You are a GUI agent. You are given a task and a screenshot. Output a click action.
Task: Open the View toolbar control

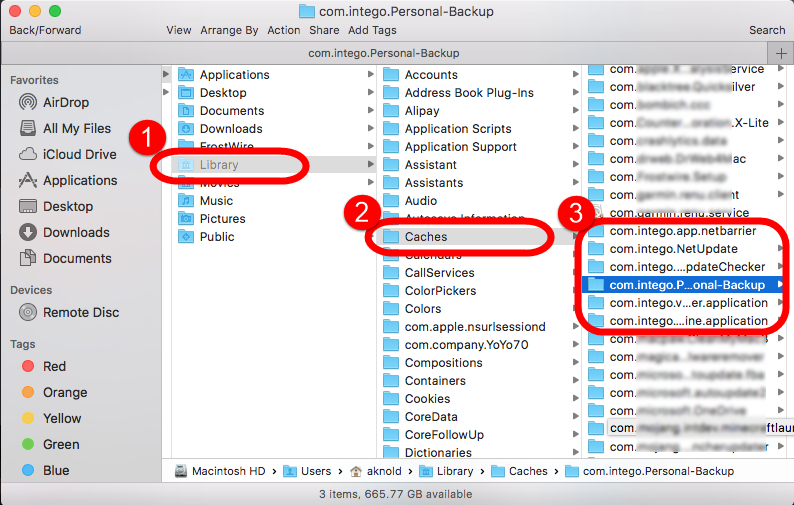[179, 30]
